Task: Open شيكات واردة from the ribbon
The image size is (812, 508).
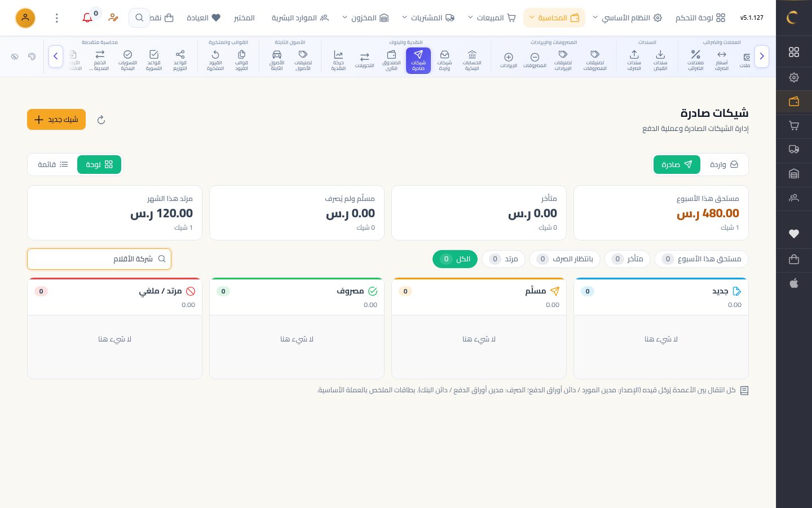Action: [x=445, y=60]
